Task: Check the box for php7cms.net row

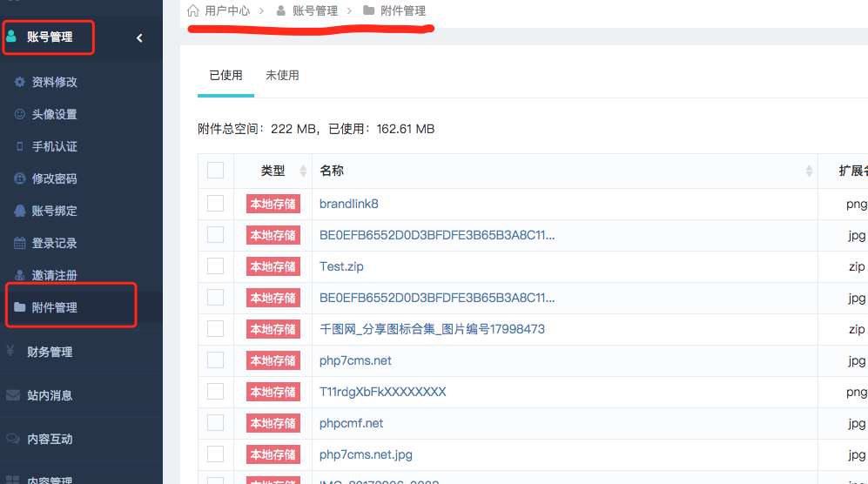Action: 215,360
